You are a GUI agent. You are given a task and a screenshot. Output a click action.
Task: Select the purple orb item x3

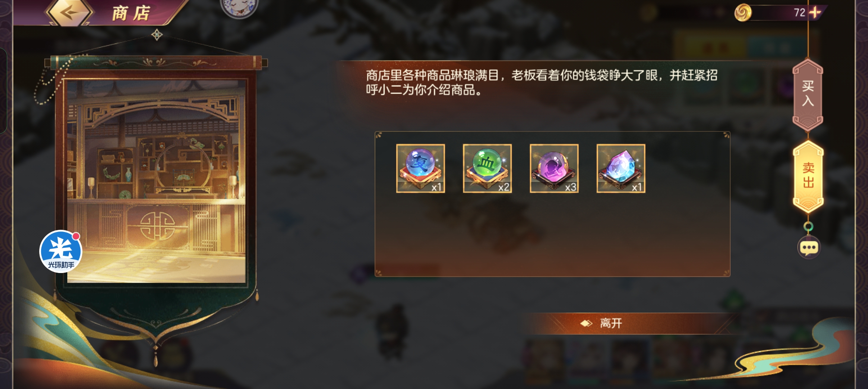(x=554, y=168)
